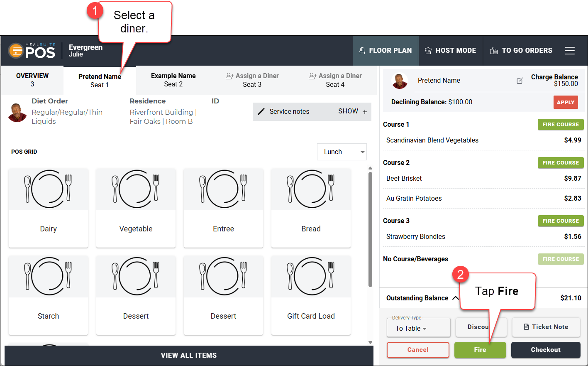Screen dimensions: 588x366
Task: Click the red APPLY button
Action: coord(566,102)
